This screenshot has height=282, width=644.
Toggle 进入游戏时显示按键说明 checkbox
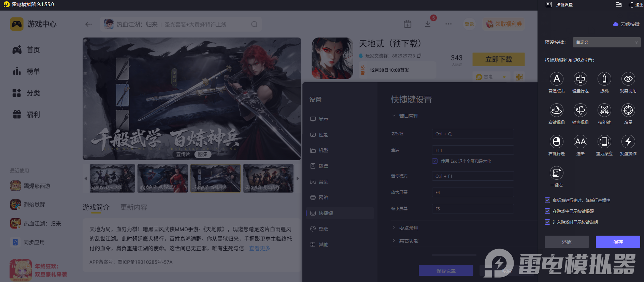547,222
